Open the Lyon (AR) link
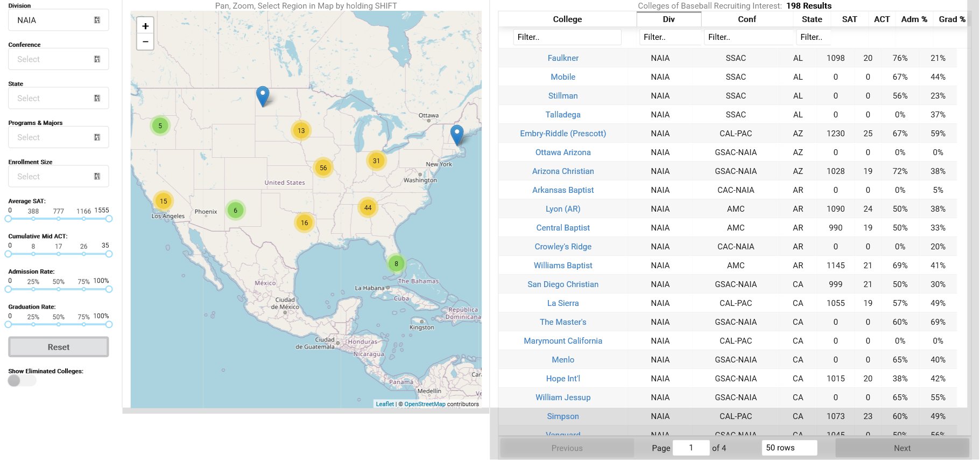 pos(563,209)
